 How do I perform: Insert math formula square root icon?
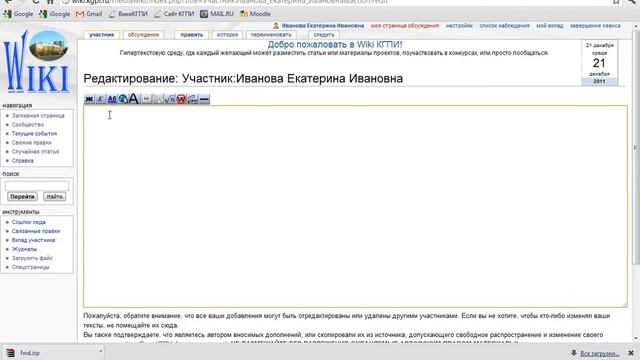coord(169,99)
